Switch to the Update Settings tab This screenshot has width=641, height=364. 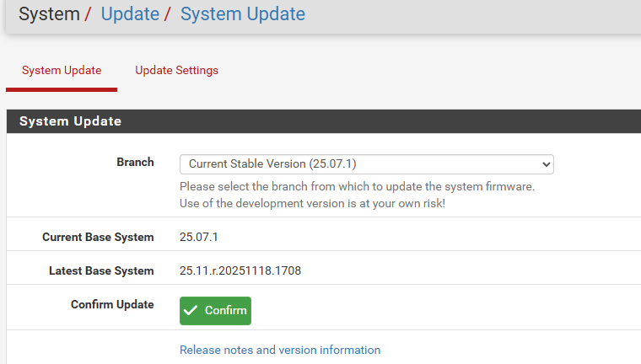click(x=176, y=71)
